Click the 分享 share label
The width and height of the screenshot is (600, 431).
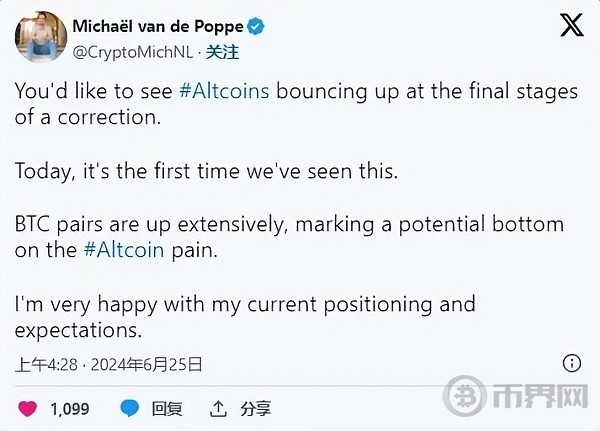(x=256, y=409)
